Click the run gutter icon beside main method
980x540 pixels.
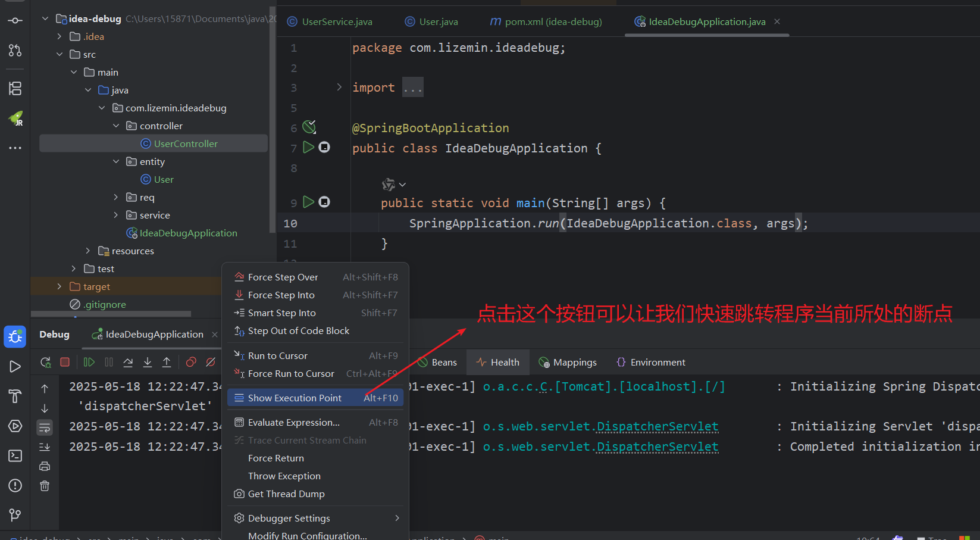click(308, 202)
